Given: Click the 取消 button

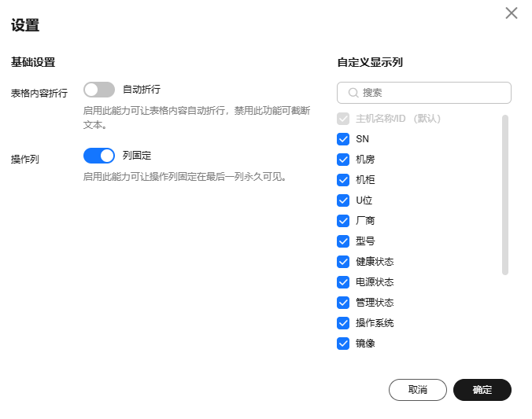Looking at the screenshot, I should click(x=418, y=390).
